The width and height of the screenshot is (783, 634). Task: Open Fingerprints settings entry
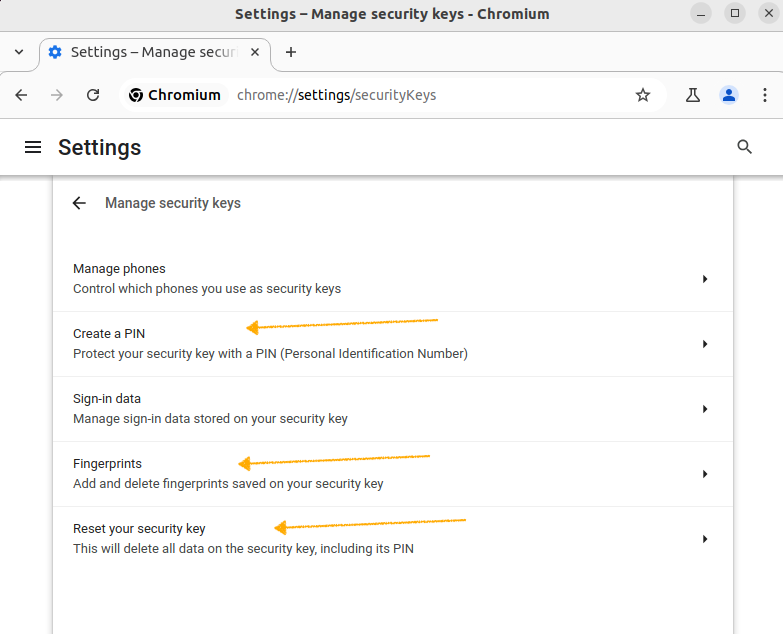pyautogui.click(x=393, y=474)
